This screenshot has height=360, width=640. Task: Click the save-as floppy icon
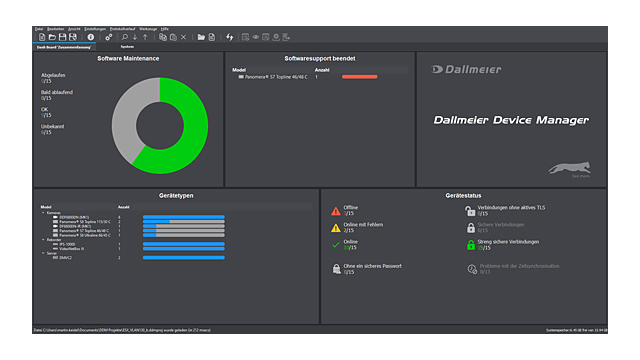point(73,37)
